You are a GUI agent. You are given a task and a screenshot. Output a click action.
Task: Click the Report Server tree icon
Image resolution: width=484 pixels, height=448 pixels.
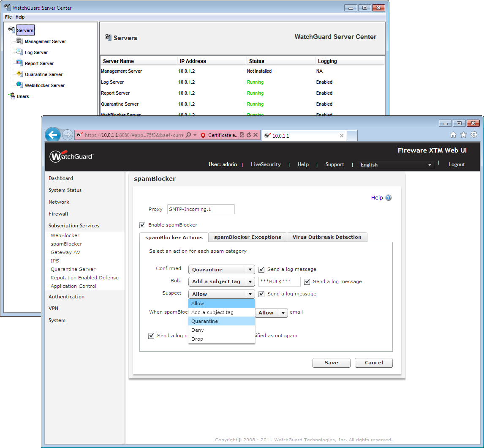point(20,63)
